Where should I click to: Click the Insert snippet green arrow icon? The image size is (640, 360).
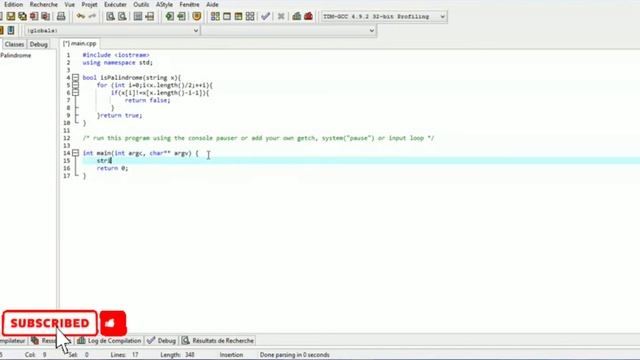pos(169,16)
